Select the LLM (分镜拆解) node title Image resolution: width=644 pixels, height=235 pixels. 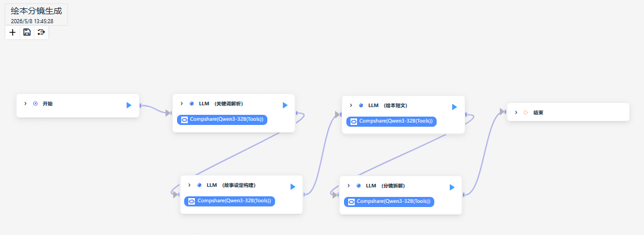pos(386,186)
